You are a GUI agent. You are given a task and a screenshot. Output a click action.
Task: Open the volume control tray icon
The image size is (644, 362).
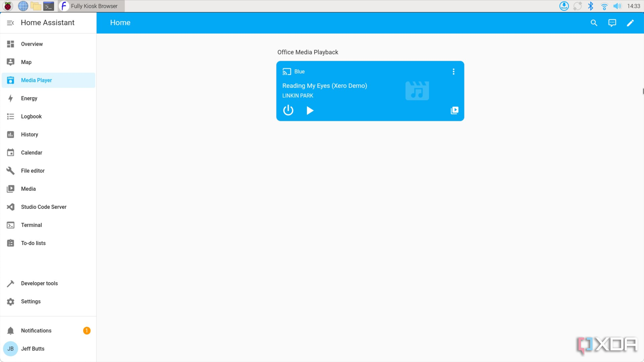point(617,6)
